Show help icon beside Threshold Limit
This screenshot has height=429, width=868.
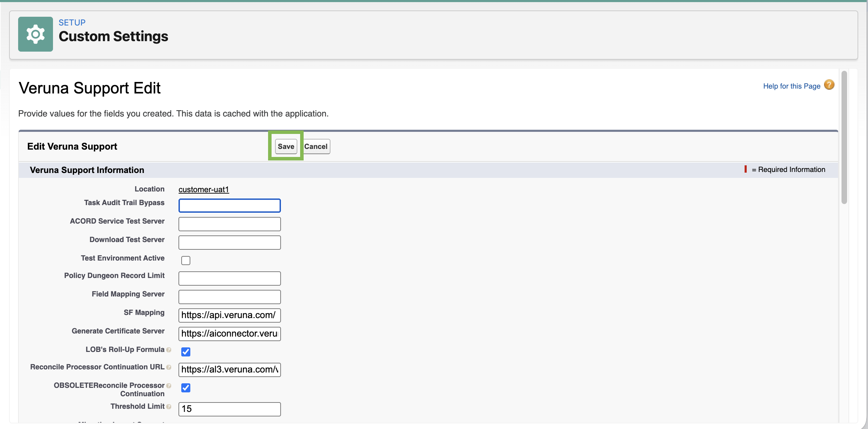click(169, 407)
